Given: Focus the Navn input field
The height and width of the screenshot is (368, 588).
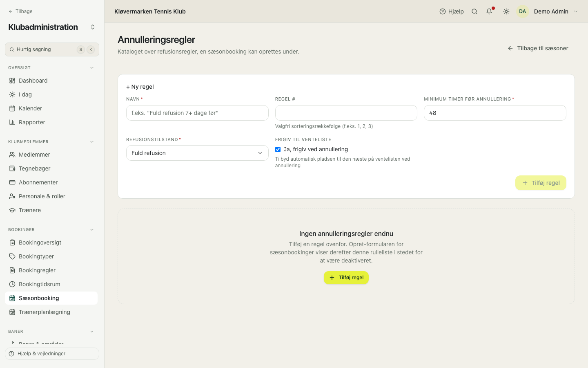Looking at the screenshot, I should (x=197, y=113).
